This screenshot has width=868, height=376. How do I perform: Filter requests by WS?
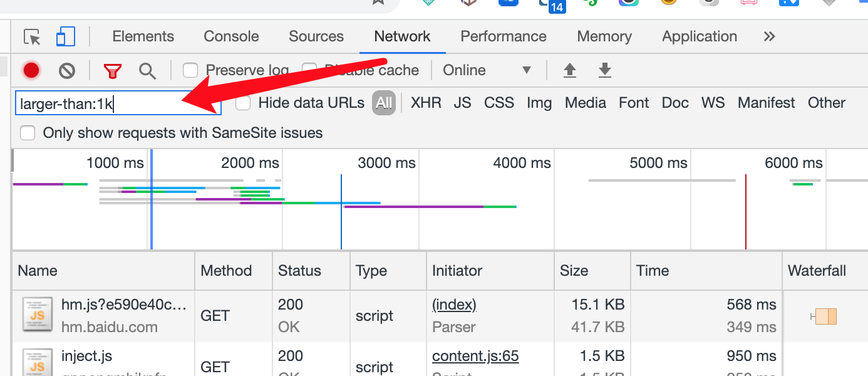pos(713,103)
